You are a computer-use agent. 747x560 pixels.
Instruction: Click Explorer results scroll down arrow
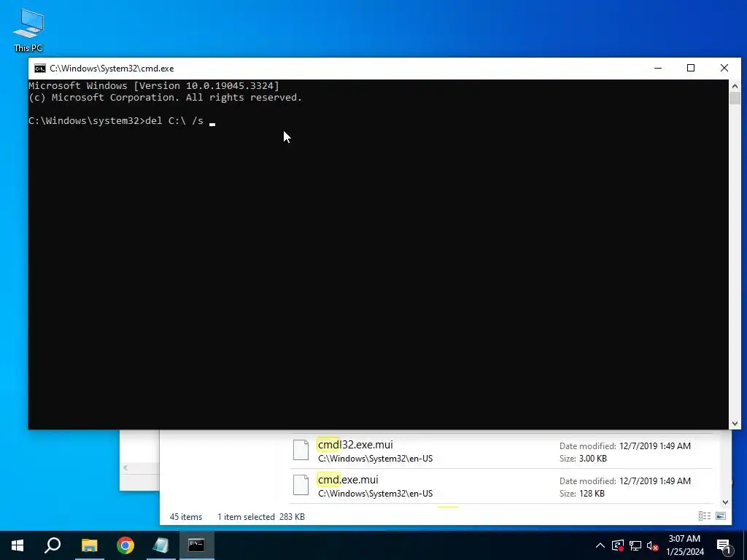(725, 502)
